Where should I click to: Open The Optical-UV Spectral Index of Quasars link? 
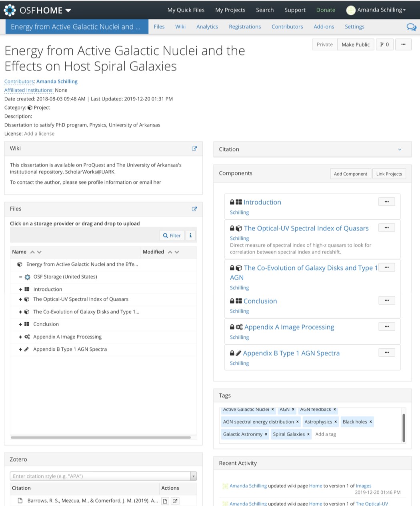coord(306,228)
